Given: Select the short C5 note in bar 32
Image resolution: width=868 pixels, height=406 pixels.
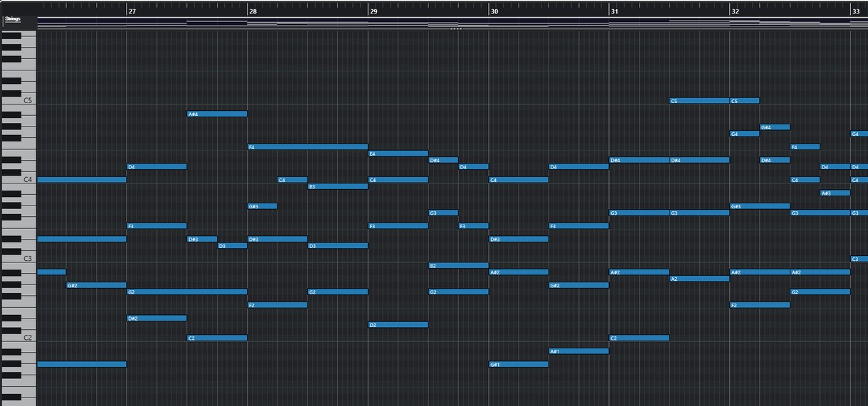Looking at the screenshot, I should pyautogui.click(x=745, y=101).
